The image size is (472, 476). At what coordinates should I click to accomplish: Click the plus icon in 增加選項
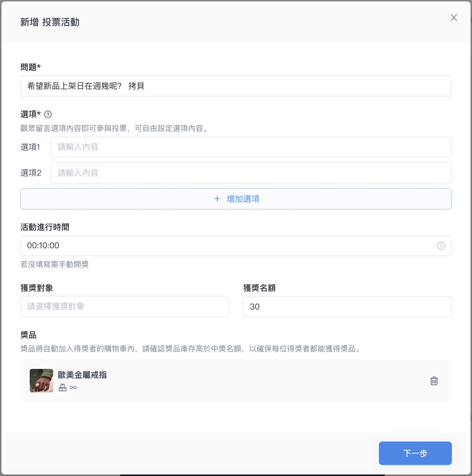click(x=217, y=199)
